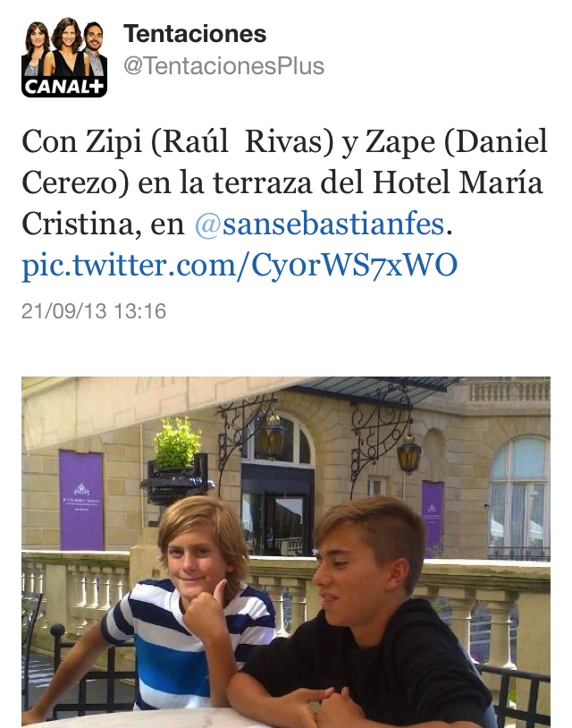Image resolution: width=572 pixels, height=728 pixels.
Task: Tap the left woman in the profile avatar
Action: [x=36, y=49]
